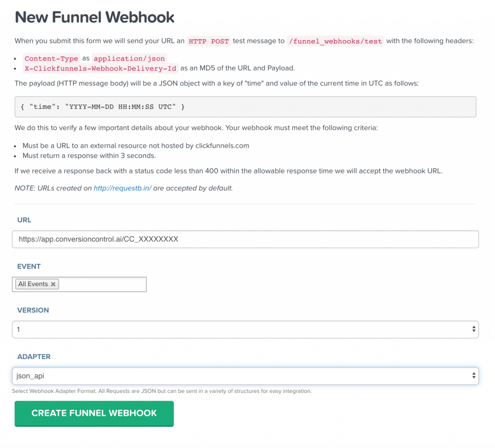Click the VERSION field label
This screenshot has width=495, height=448.
(33, 310)
